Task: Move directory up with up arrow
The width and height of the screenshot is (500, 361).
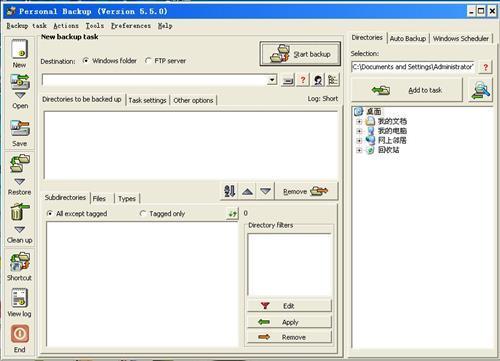Action: [247, 191]
